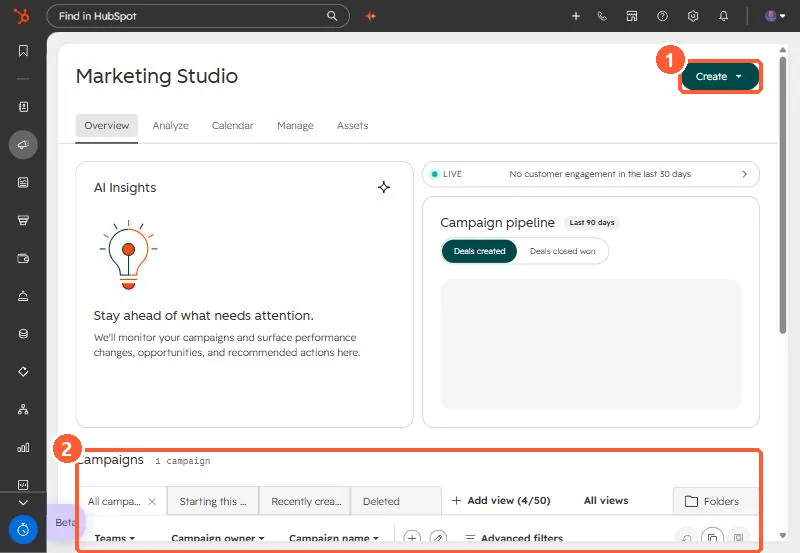Open the Automation diamond icon in sidebar
The width and height of the screenshot is (800, 553).
point(23,371)
